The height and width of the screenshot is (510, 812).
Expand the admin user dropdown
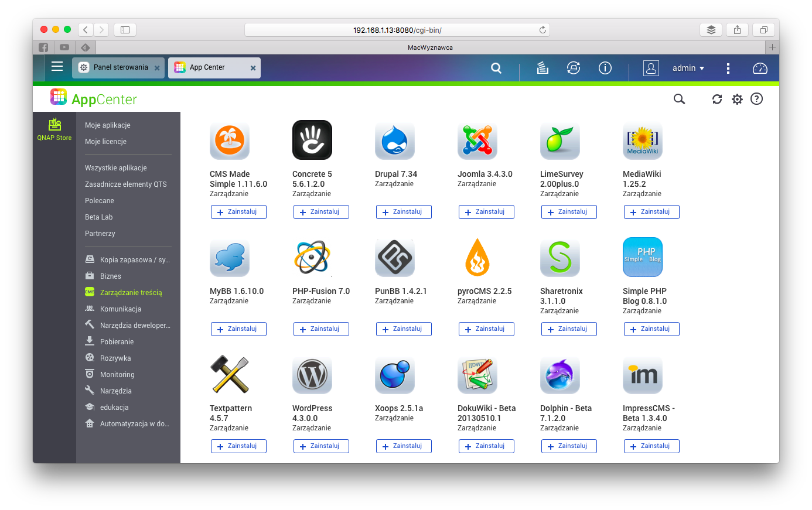pos(688,68)
